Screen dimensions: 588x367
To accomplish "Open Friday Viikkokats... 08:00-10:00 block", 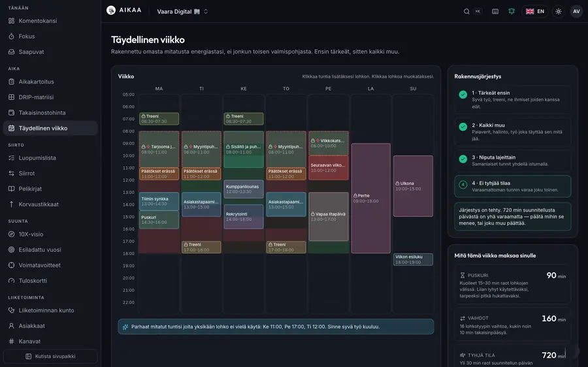I will 329,143.
